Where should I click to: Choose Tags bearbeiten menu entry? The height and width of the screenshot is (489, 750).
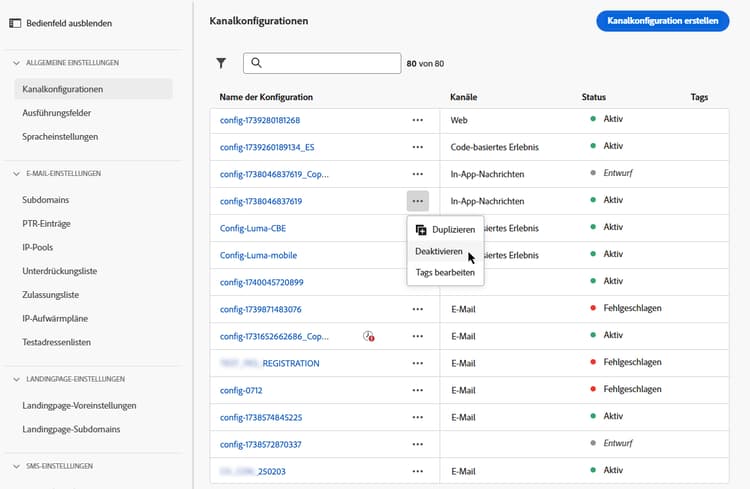coord(445,272)
